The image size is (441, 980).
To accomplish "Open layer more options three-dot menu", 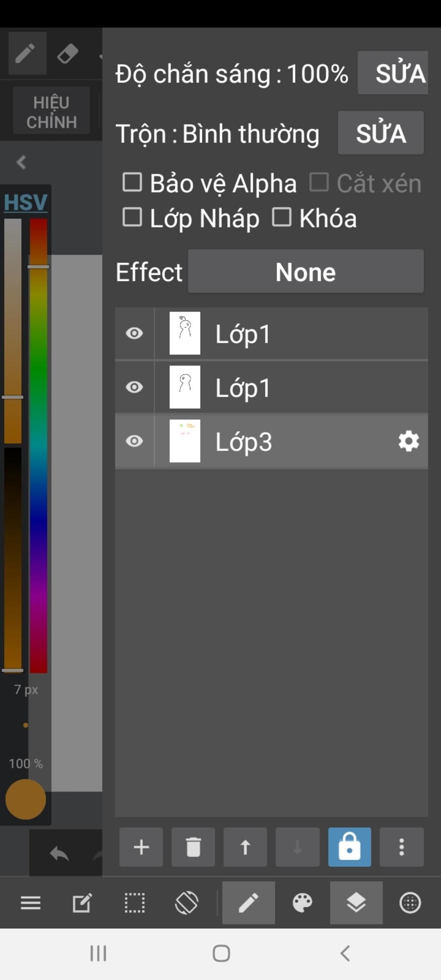I will coord(401,847).
